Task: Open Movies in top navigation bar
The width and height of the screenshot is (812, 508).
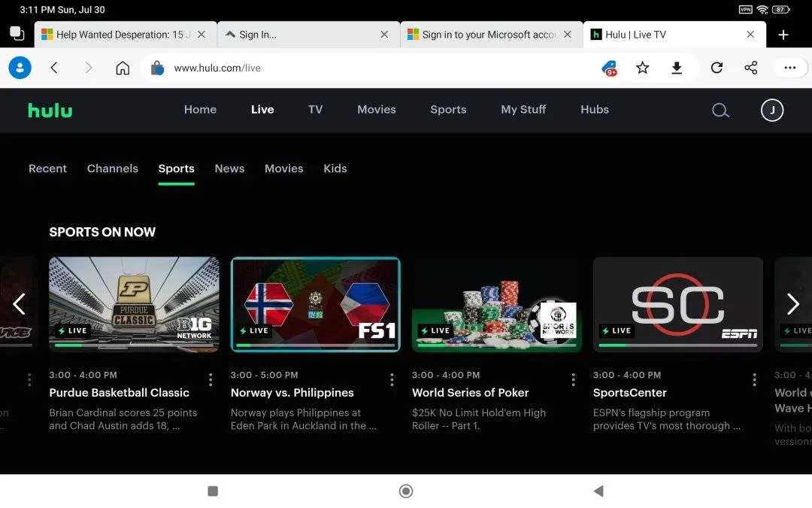Action: (x=377, y=109)
